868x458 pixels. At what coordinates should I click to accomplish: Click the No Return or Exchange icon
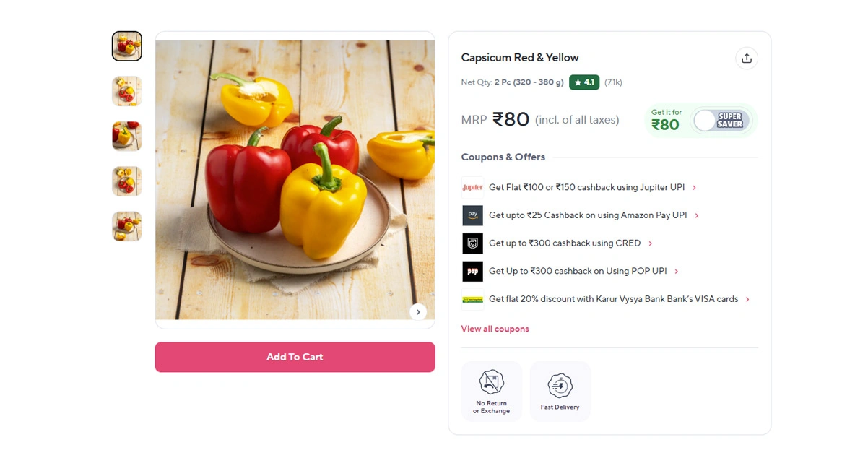pos(492,383)
